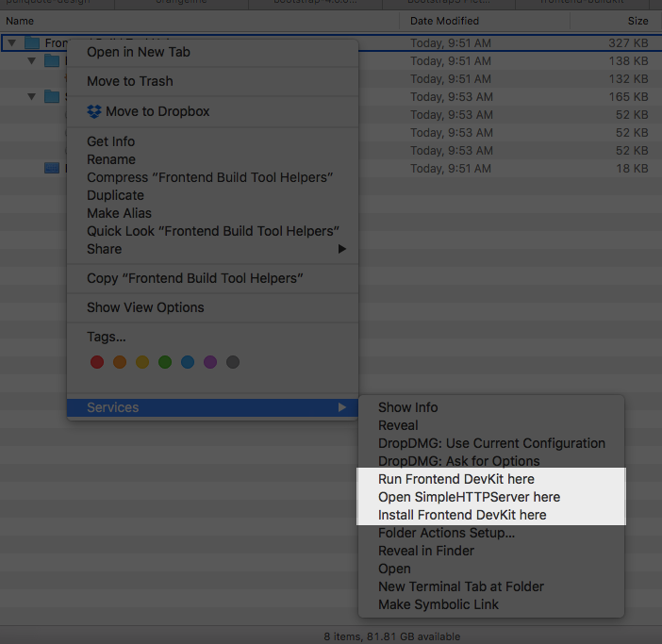Apply the yellow tag color
Image resolution: width=662 pixels, height=644 pixels.
pos(142,362)
